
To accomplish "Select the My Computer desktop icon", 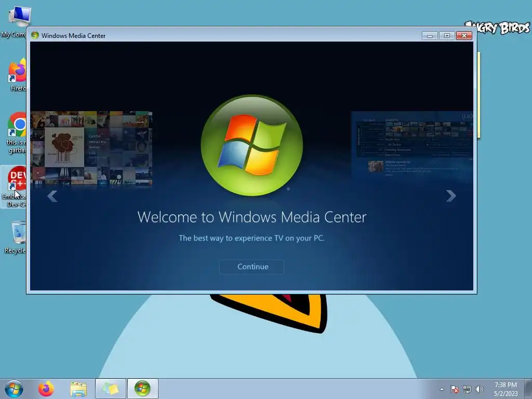I will pyautogui.click(x=14, y=22).
